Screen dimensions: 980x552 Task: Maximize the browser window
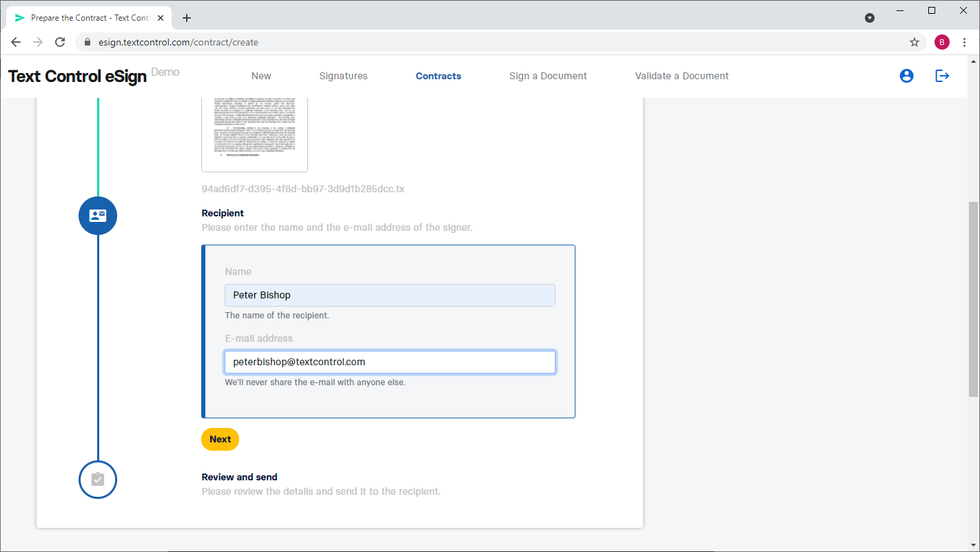click(x=932, y=10)
